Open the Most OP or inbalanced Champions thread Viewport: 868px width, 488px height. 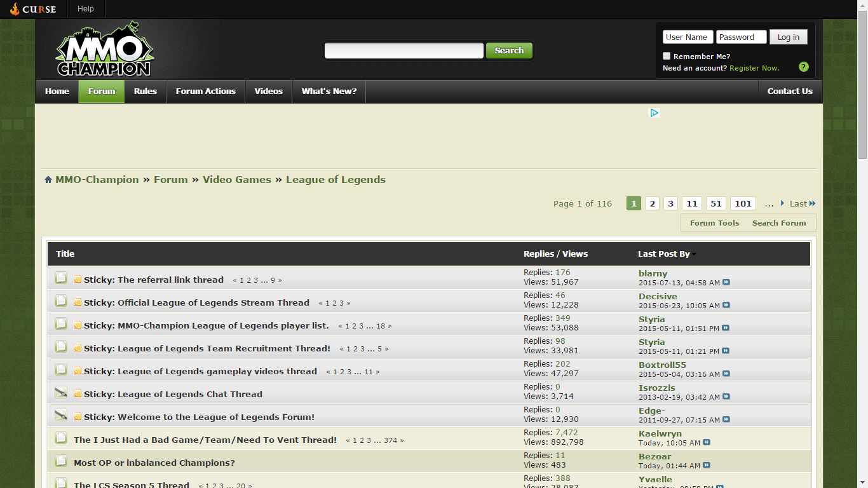[154, 463]
